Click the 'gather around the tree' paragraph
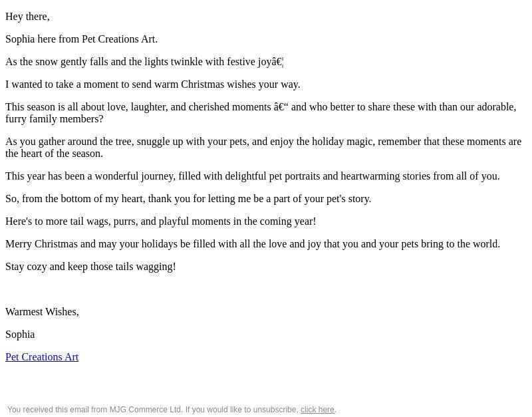 pos(263,148)
